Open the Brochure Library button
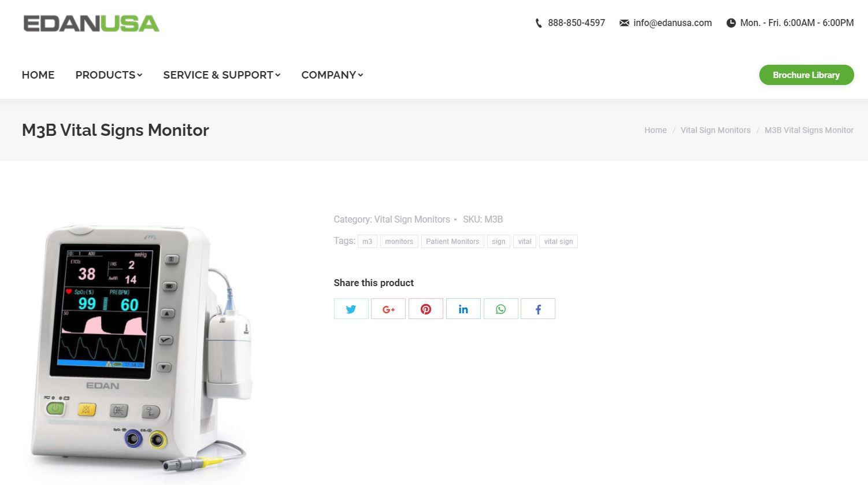 pos(806,75)
